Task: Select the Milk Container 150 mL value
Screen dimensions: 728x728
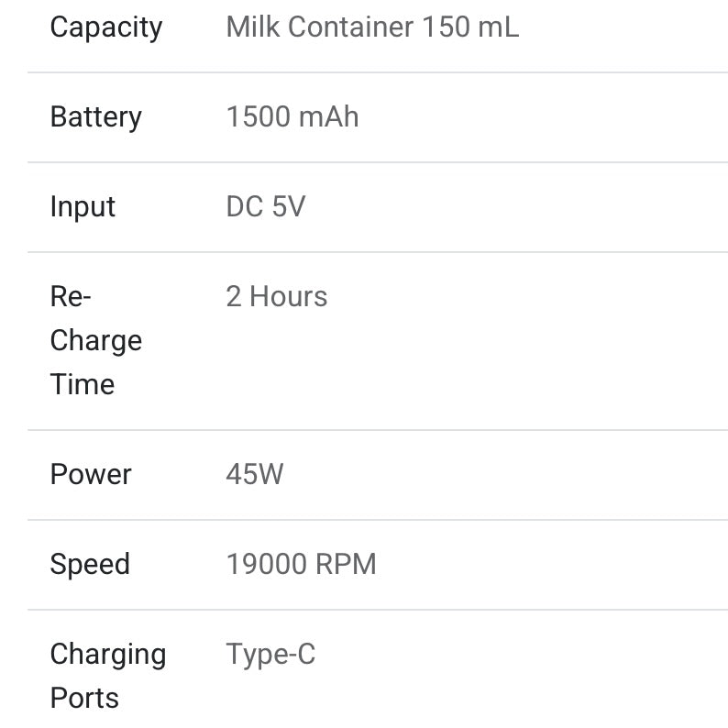Action: tap(372, 28)
